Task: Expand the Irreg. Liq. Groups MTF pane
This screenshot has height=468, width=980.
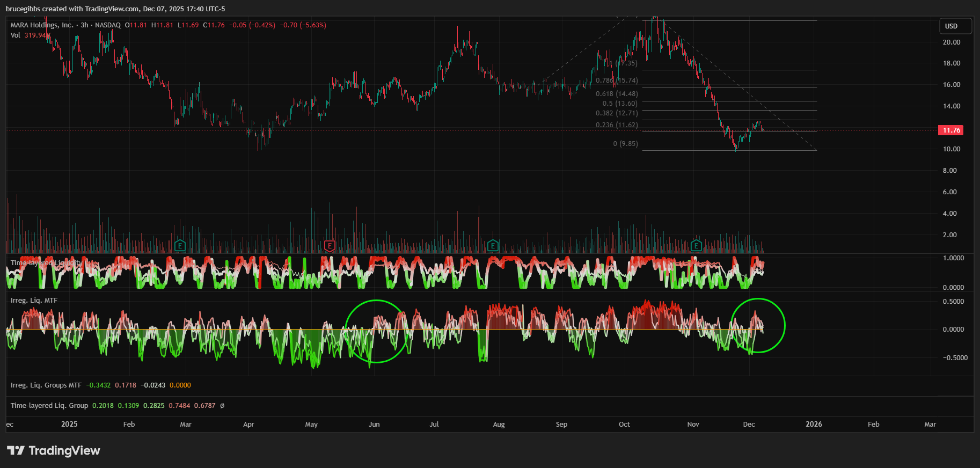Action: [x=46, y=385]
